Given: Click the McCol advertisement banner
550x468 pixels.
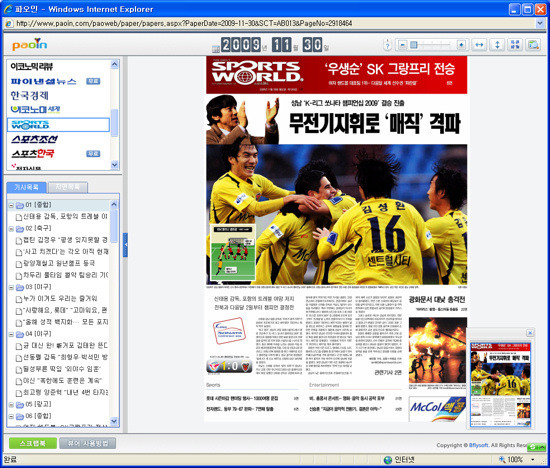Looking at the screenshot, I should 437,409.
